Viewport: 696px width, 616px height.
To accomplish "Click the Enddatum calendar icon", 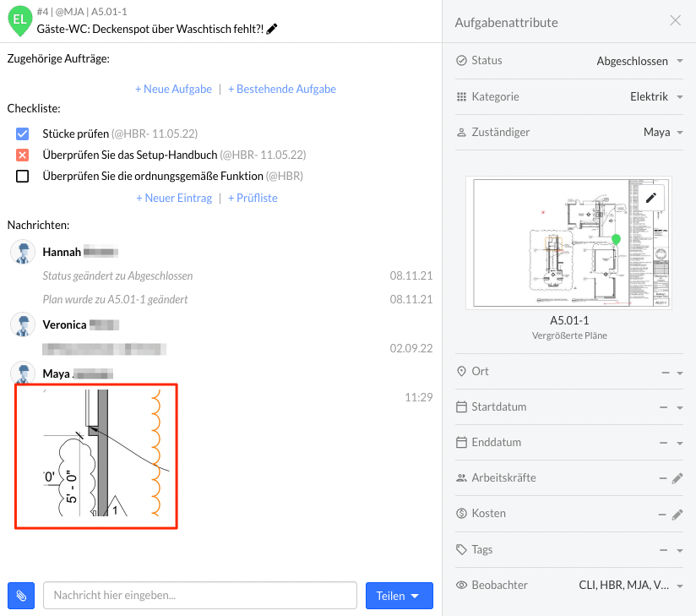I will (x=462, y=442).
